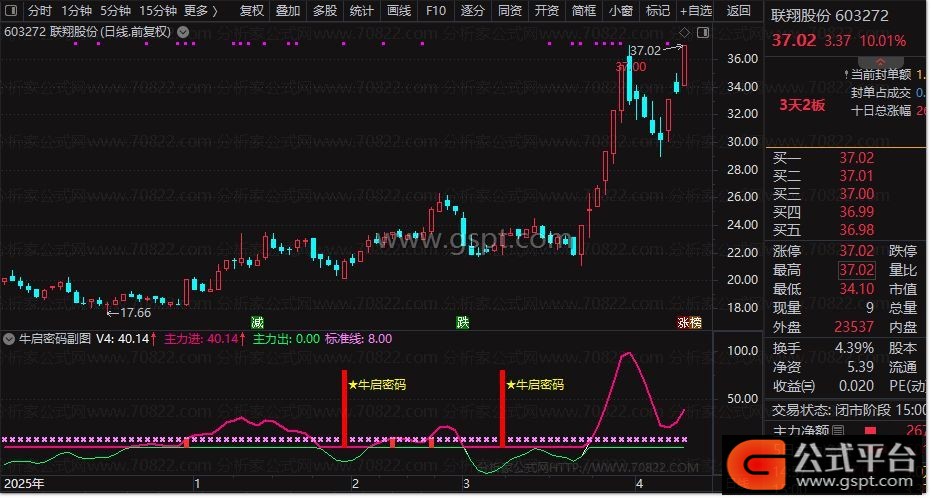Click the 返回 button

[x=738, y=11]
